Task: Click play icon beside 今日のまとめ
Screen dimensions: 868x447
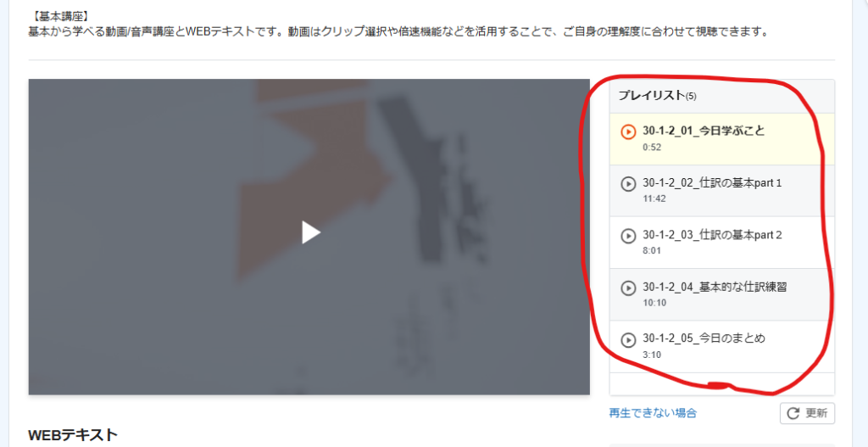Action: click(628, 339)
